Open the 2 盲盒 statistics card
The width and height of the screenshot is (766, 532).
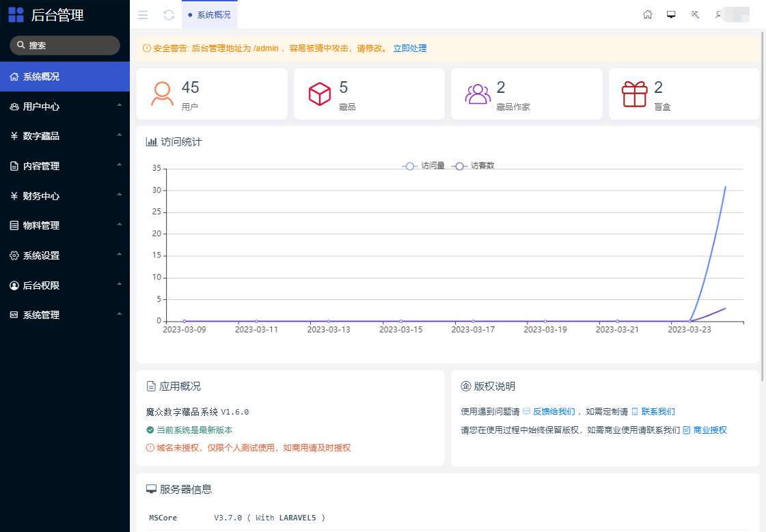(x=684, y=94)
